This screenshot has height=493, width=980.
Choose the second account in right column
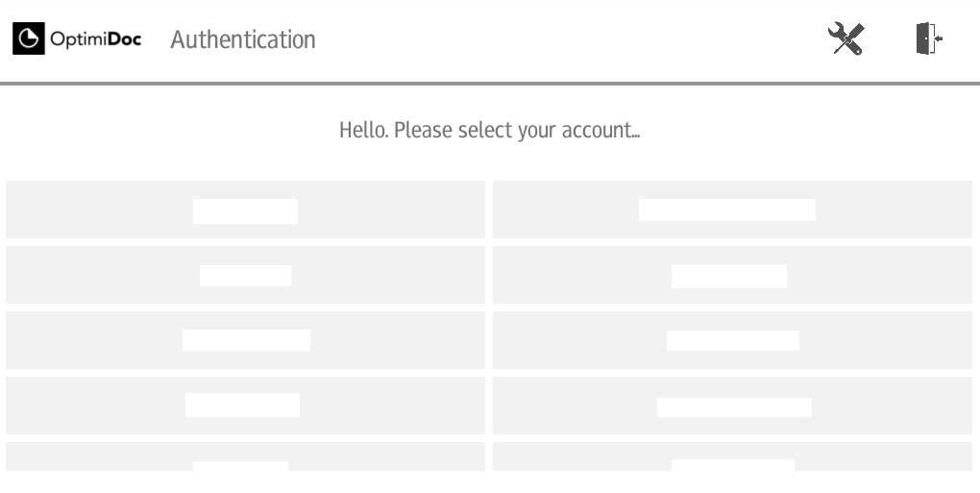[x=732, y=275]
